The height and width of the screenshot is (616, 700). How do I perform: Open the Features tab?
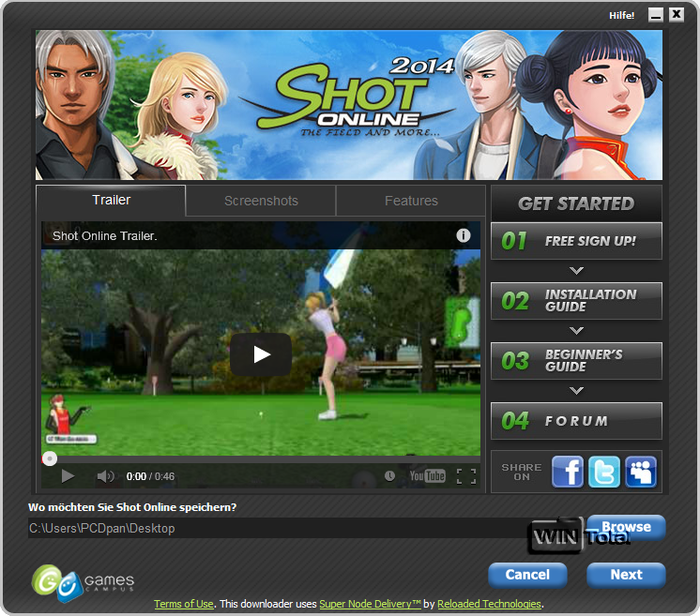pos(411,202)
